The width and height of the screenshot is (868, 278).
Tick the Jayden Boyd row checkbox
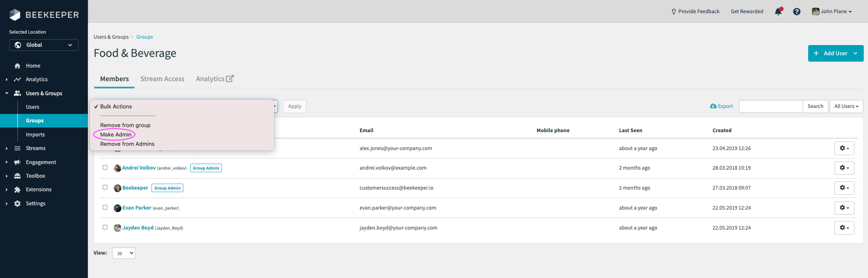[105, 227]
